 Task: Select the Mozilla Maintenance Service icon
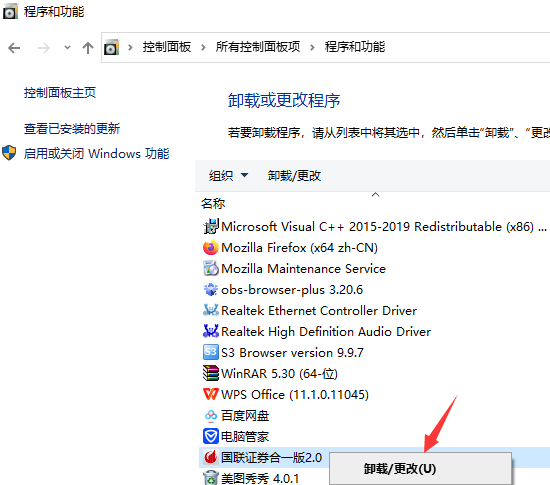(x=211, y=269)
